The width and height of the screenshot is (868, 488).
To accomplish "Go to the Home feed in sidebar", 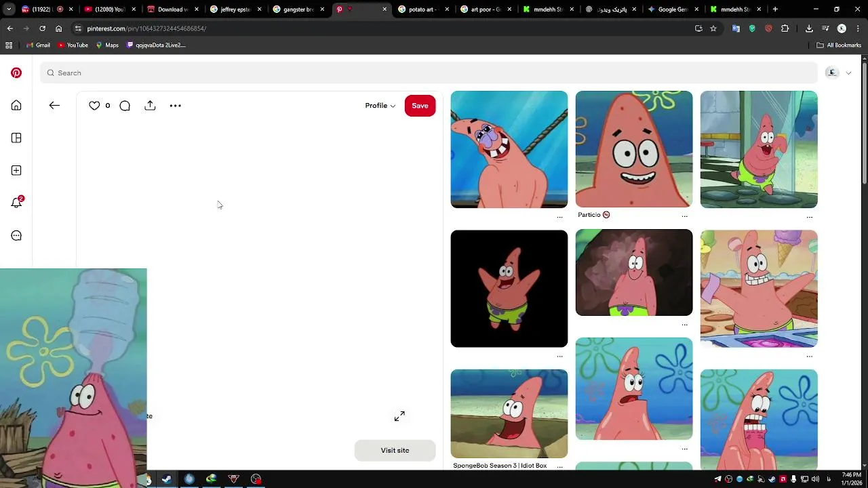I will (16, 105).
